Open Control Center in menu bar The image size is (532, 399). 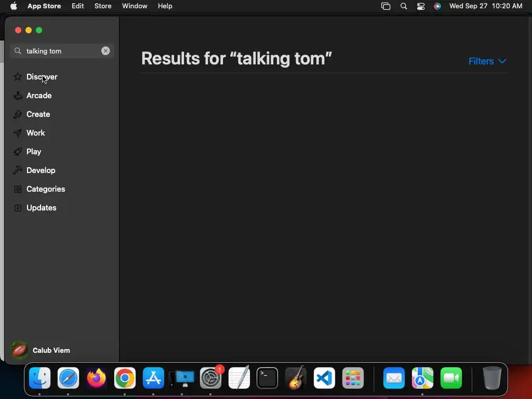point(421,6)
